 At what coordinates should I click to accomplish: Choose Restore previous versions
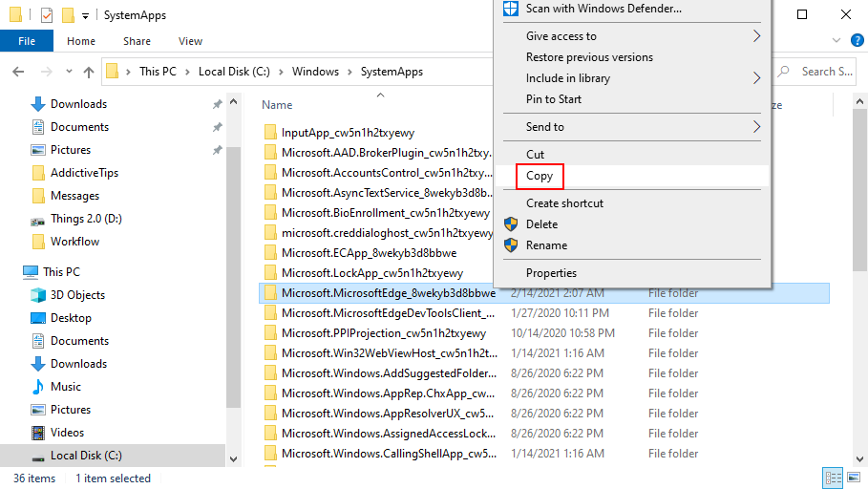pos(632,57)
